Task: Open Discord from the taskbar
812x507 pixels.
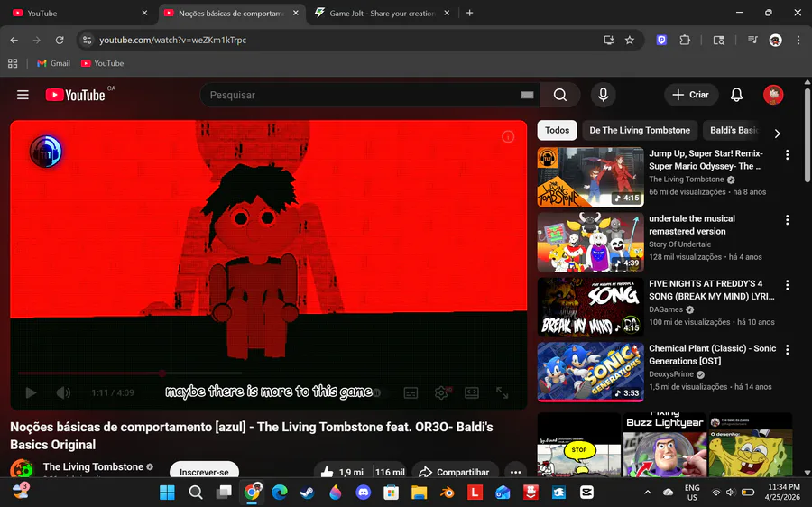Action: pos(363,492)
